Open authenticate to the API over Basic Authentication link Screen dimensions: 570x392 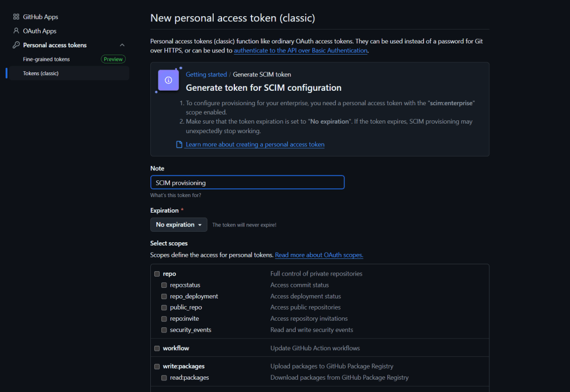pos(301,50)
